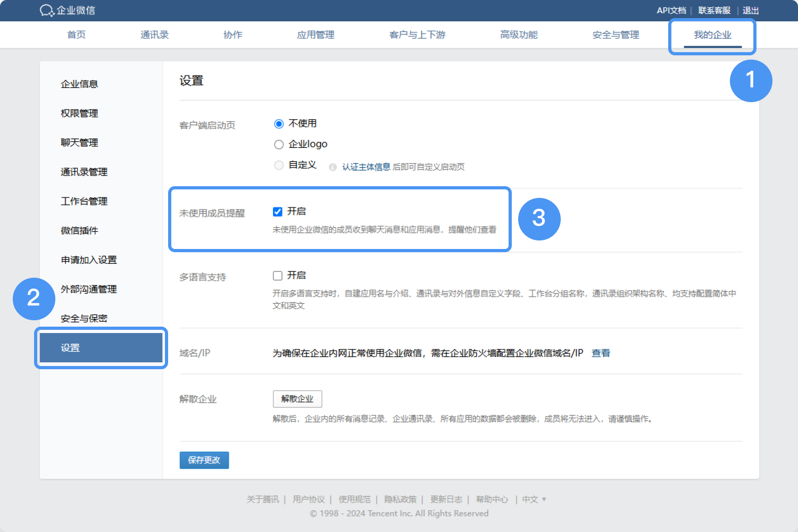Uncheck 开启 for 未使用成员提醒

coord(277,212)
